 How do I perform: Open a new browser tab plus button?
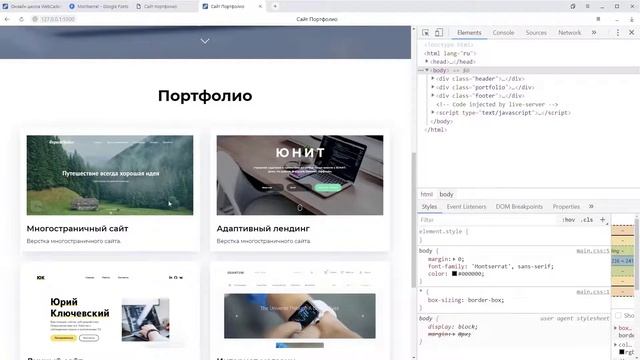click(275, 6)
